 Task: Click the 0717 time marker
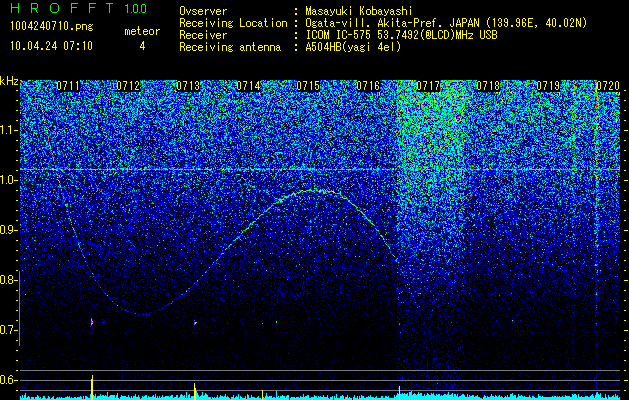(x=428, y=86)
